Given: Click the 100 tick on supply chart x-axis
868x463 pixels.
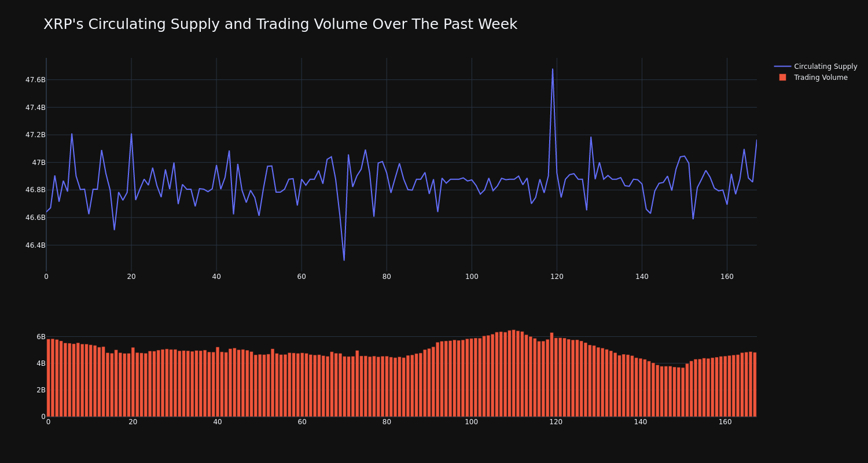Looking at the screenshot, I should 472,277.
